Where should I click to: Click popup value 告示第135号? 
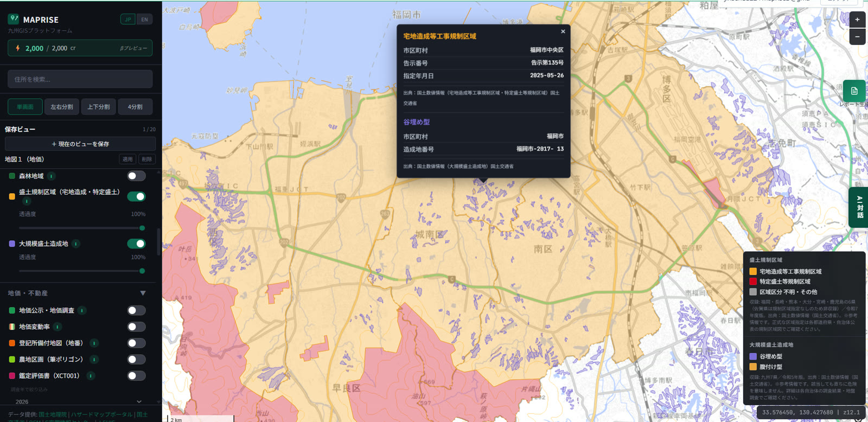(547, 63)
